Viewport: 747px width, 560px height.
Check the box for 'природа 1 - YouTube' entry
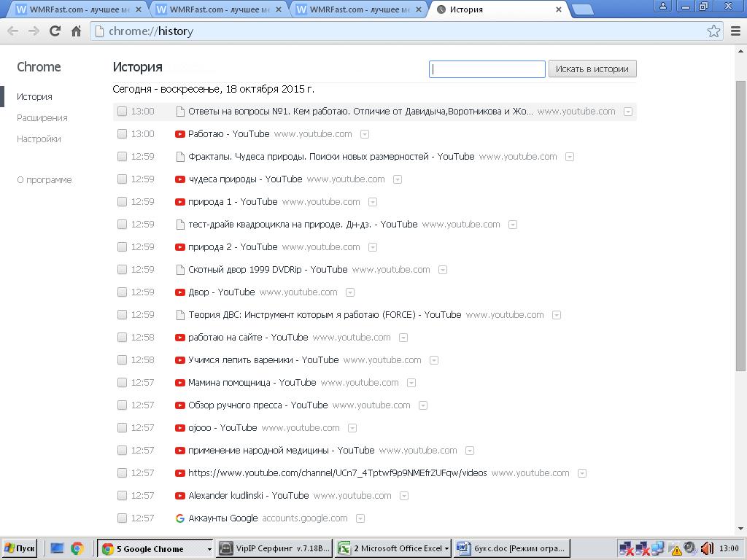(123, 202)
